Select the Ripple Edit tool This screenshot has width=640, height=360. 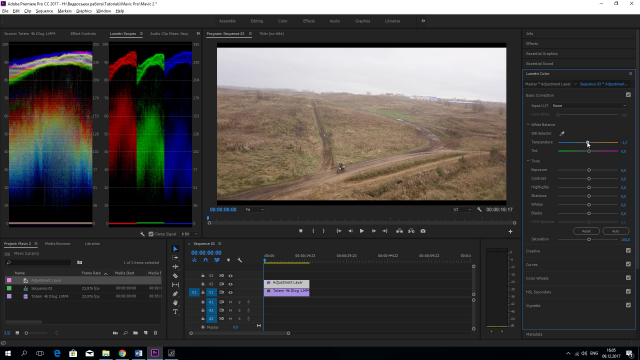[x=175, y=267]
